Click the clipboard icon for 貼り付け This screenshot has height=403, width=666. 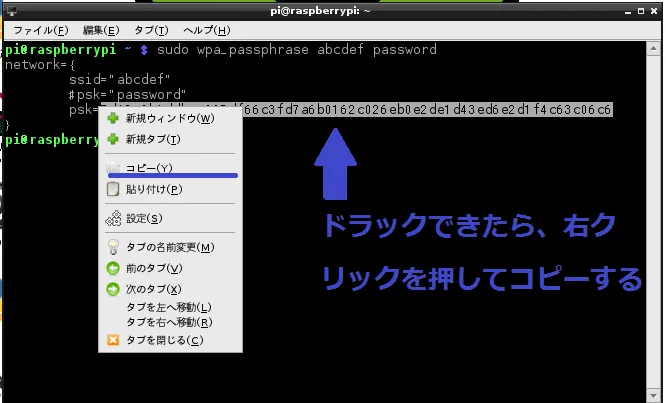point(113,189)
